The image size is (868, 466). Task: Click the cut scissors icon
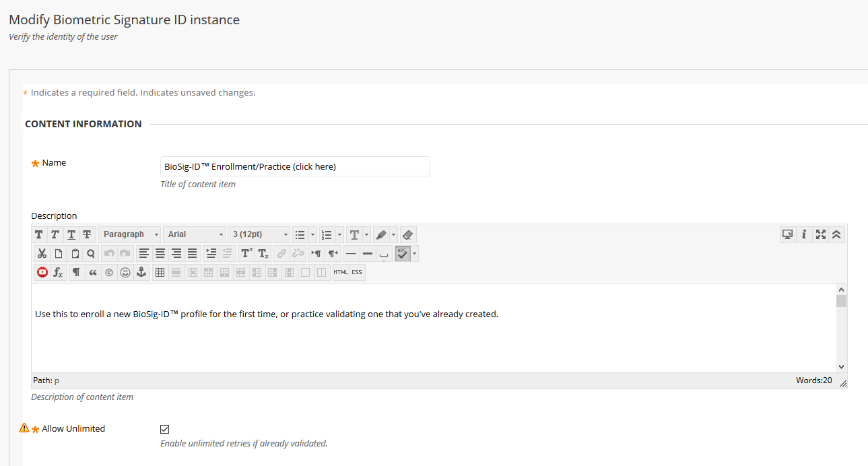tap(42, 254)
